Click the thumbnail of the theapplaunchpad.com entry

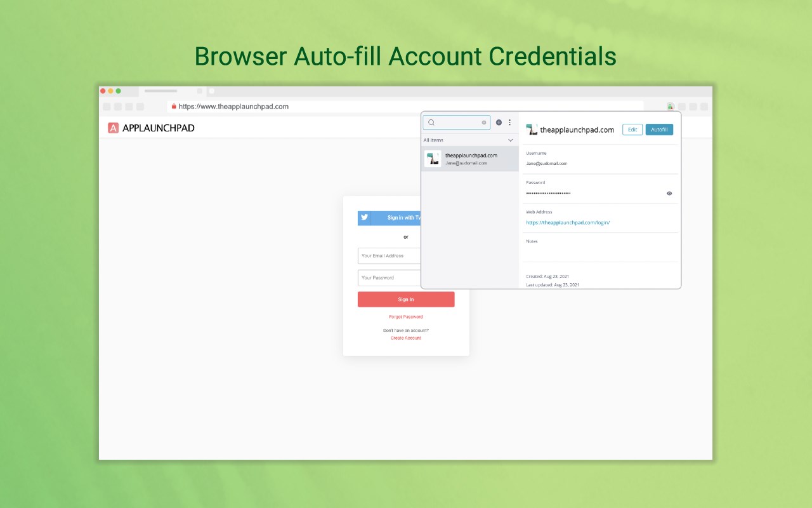433,159
